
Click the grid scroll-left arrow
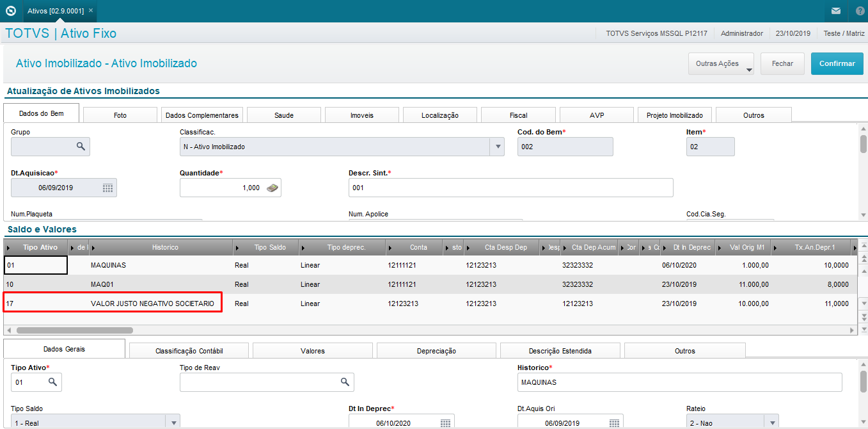[x=8, y=330]
